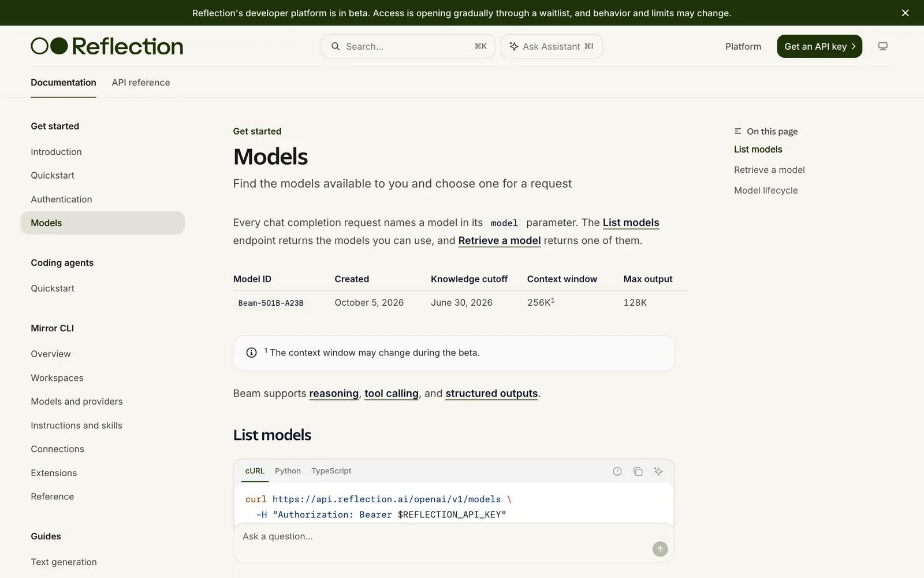
Task: Copy the cURL code snippet
Action: pyautogui.click(x=638, y=471)
